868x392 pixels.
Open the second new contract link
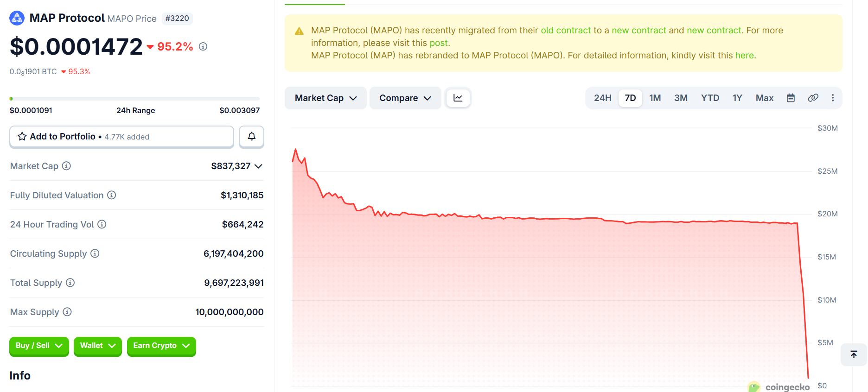[714, 30]
